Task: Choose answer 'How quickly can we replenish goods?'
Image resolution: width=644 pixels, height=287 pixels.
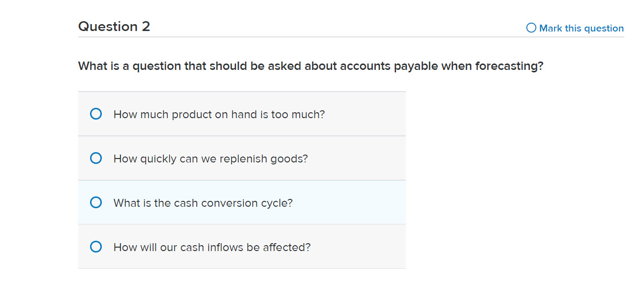Action: 210,159
